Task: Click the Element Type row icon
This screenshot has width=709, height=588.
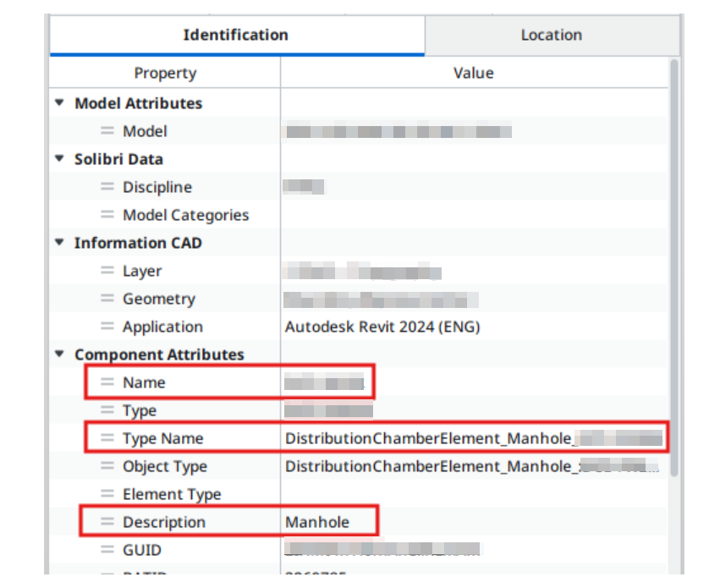Action: click(107, 494)
